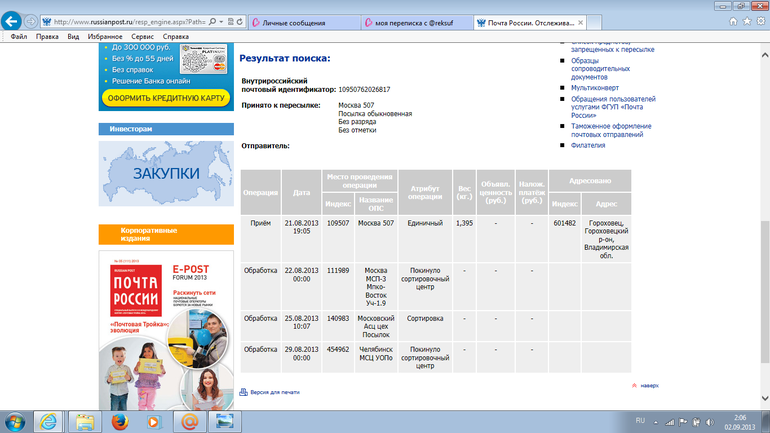The width and height of the screenshot is (770, 433).
Task: Open a new blank tab
Action: coord(594,23)
